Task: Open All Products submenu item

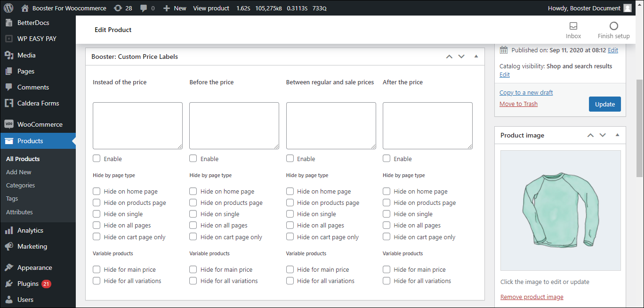Action: [x=23, y=159]
